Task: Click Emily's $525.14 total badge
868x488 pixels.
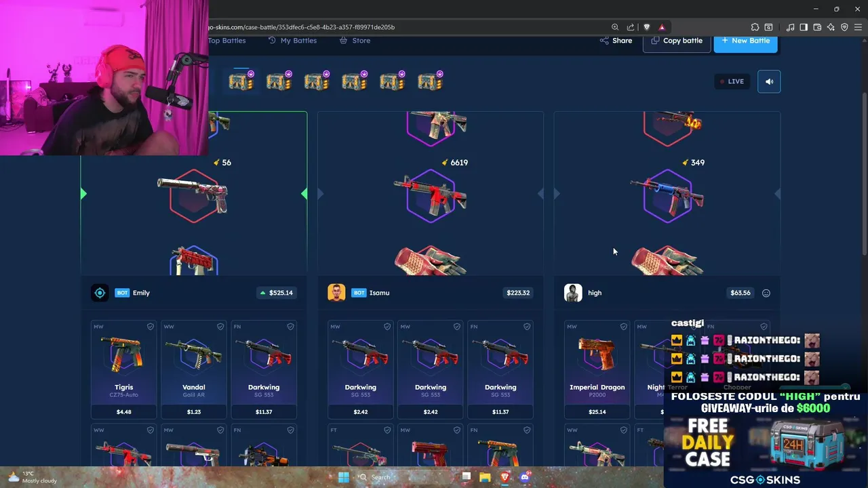Action: click(276, 293)
